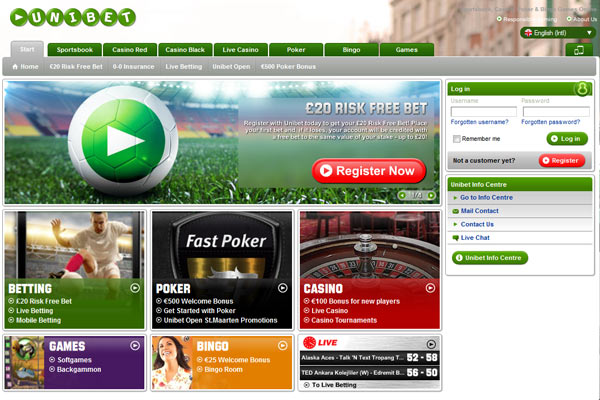Click the Alaska Aces 52 - 58 score row
The width and height of the screenshot is (600, 400).
pyautogui.click(x=370, y=358)
